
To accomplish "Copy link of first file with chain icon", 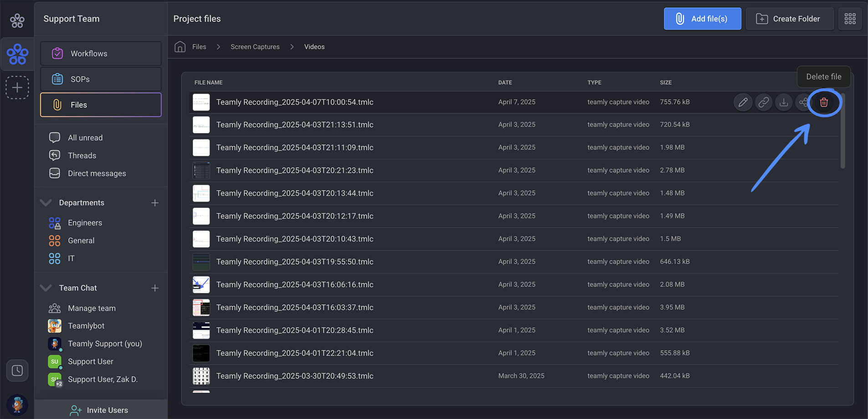I will [763, 102].
